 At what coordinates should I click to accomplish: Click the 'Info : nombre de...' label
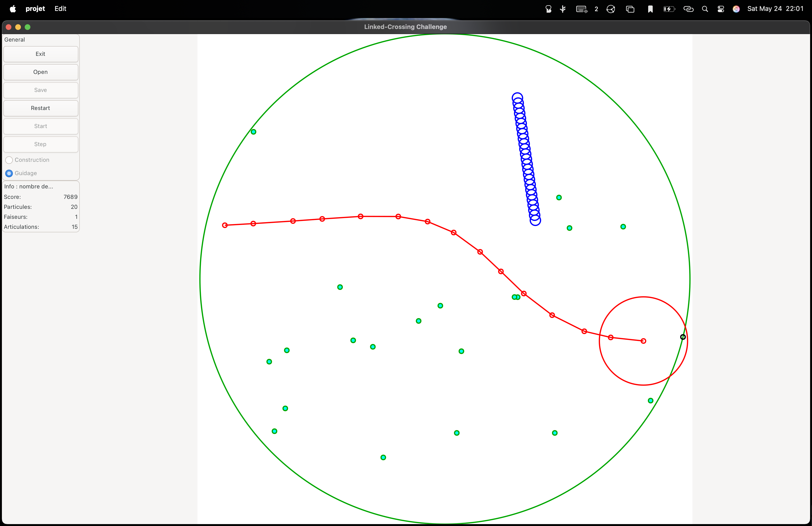click(29, 186)
